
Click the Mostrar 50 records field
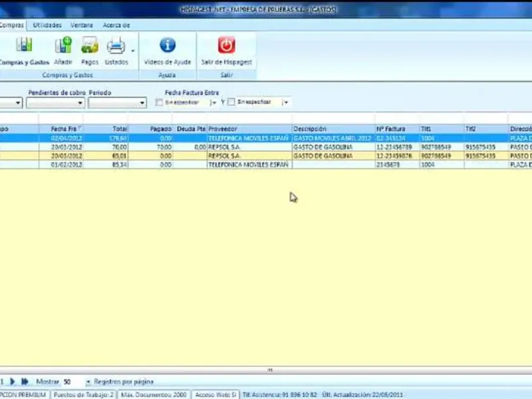(73, 382)
